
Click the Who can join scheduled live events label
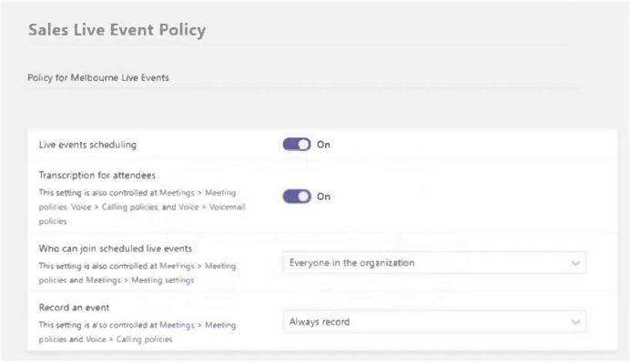tap(115, 248)
